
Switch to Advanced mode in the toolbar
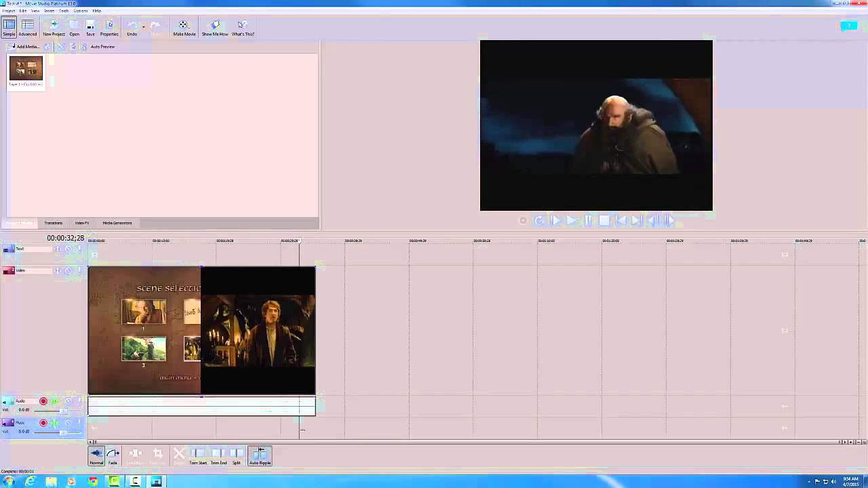28,27
